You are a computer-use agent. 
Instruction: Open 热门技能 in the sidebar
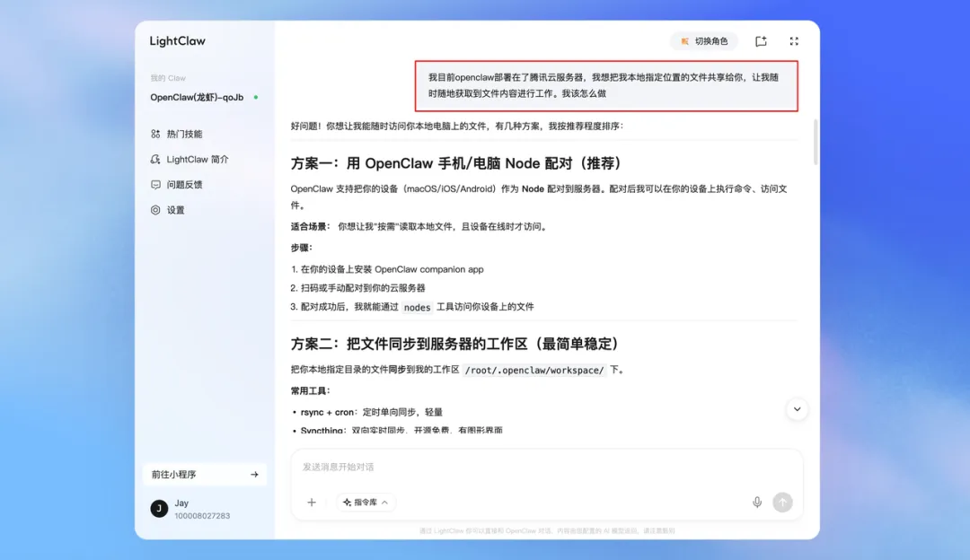[x=177, y=134]
